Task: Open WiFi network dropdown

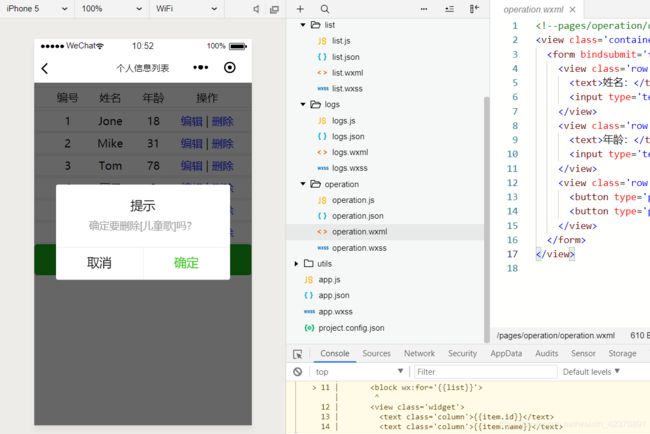Action: 186,9
